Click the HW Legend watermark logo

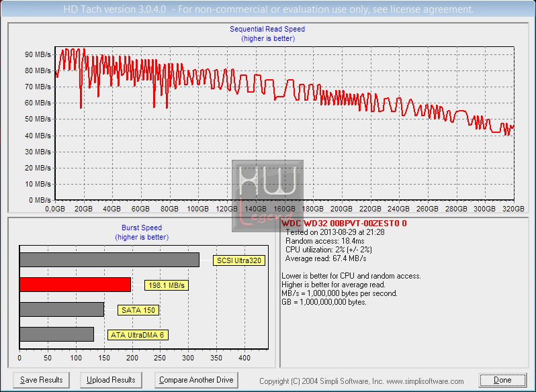pyautogui.click(x=267, y=195)
